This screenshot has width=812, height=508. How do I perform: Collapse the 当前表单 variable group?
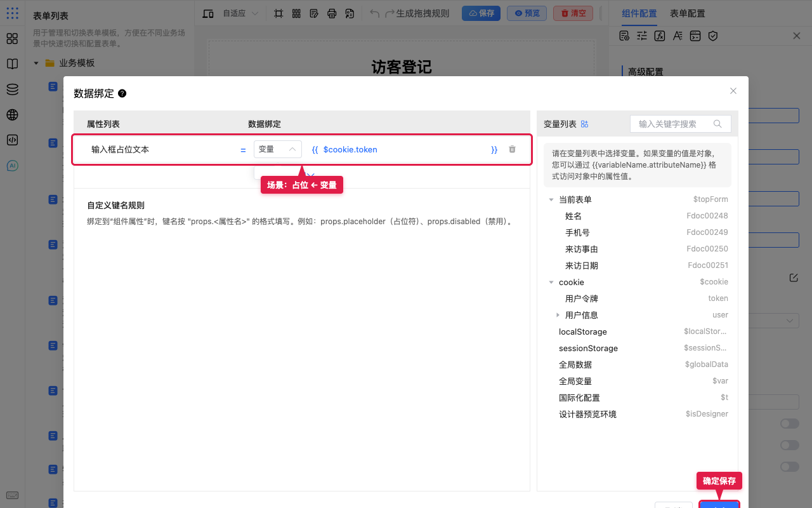(x=551, y=199)
